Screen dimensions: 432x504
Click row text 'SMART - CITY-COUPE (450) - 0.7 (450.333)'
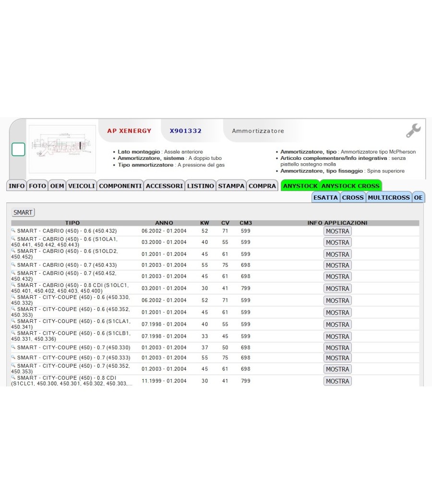pyautogui.click(x=73, y=358)
